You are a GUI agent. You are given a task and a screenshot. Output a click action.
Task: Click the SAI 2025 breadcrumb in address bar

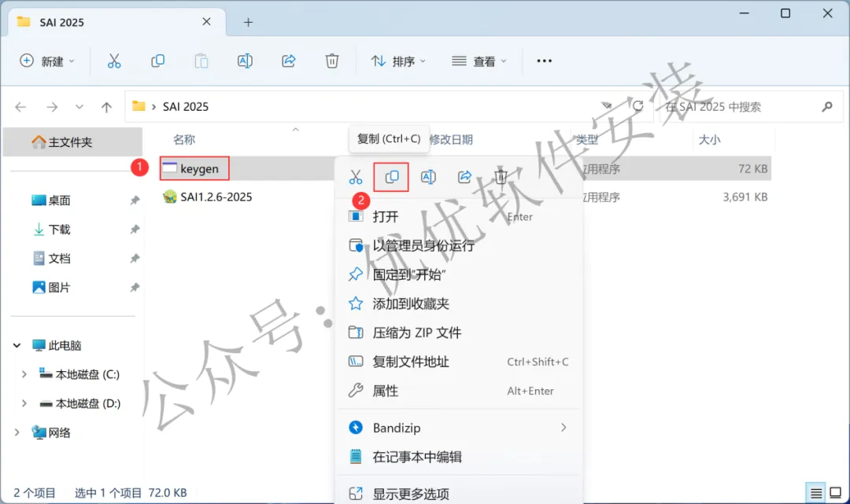point(186,107)
